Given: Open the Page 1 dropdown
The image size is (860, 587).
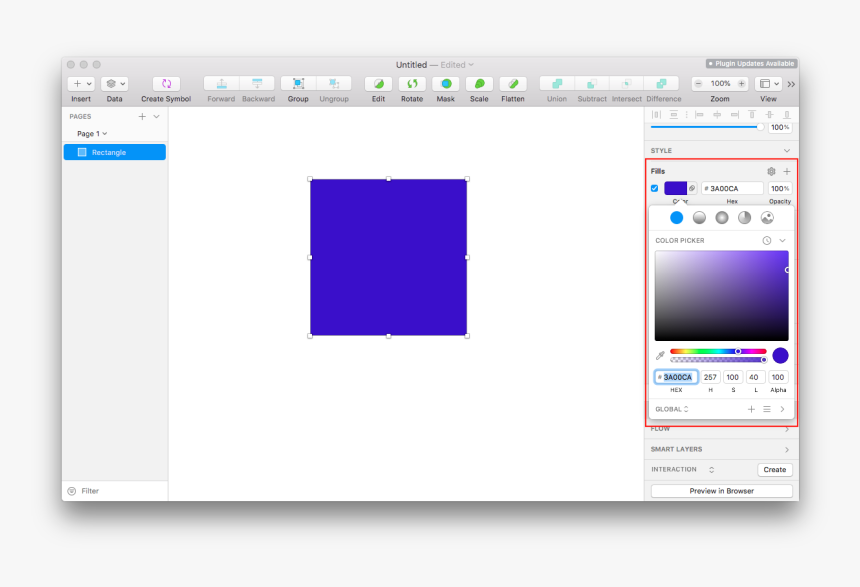Looking at the screenshot, I should 92,133.
